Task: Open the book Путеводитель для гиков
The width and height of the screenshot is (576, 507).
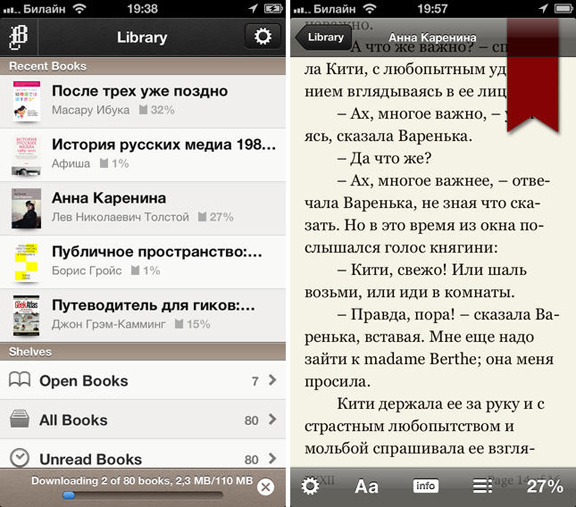Action: click(x=143, y=316)
